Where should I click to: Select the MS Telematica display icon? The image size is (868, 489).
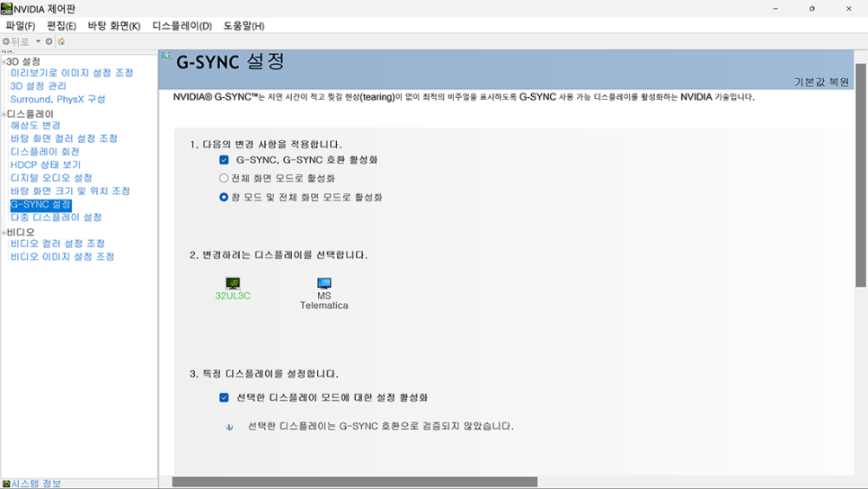[x=323, y=283]
